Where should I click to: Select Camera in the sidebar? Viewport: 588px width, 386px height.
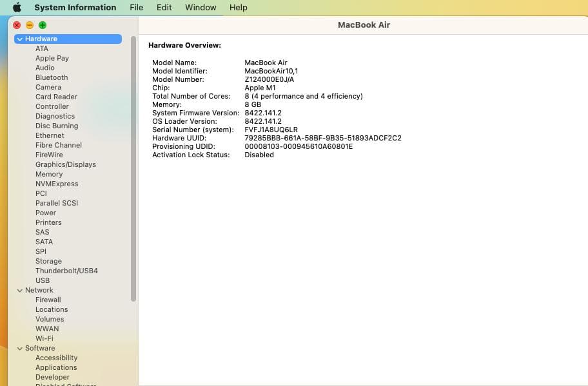click(48, 87)
